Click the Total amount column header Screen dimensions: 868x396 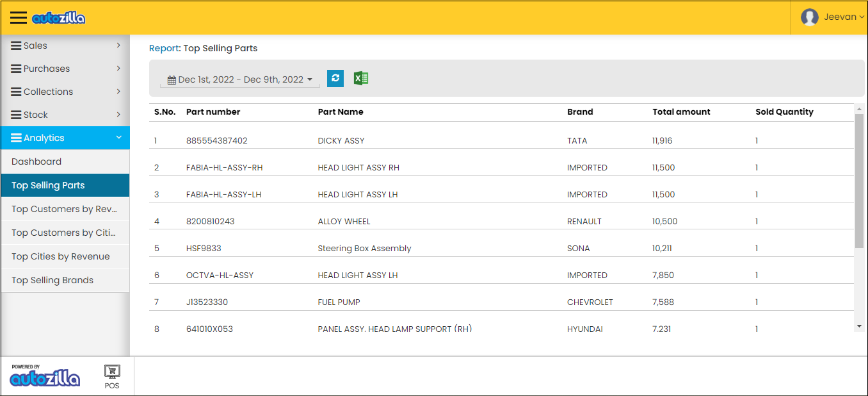click(x=681, y=111)
